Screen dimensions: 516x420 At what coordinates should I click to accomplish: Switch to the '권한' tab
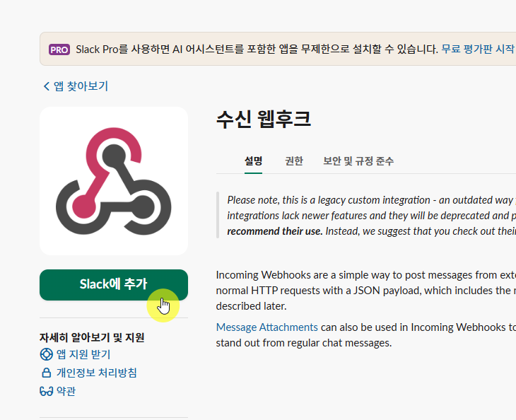[294, 161]
